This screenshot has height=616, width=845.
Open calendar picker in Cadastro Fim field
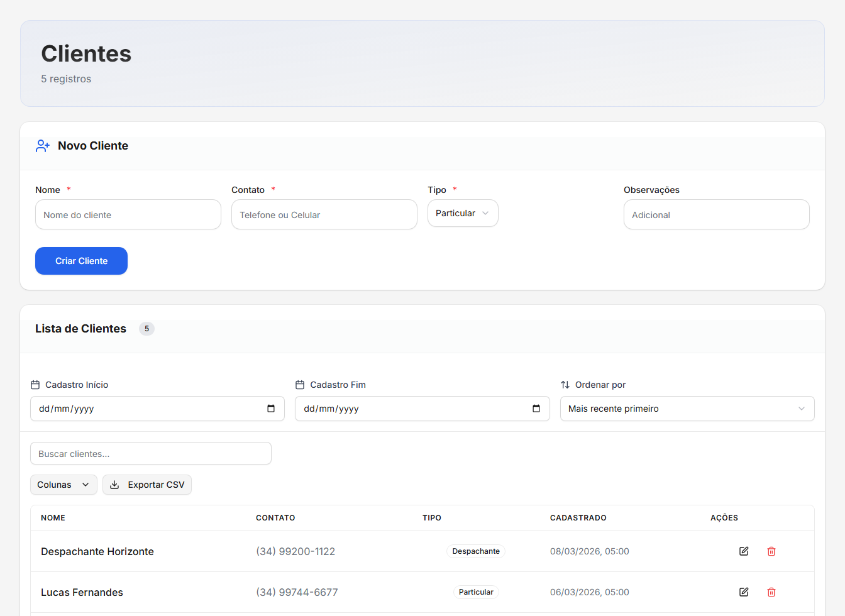tap(536, 409)
